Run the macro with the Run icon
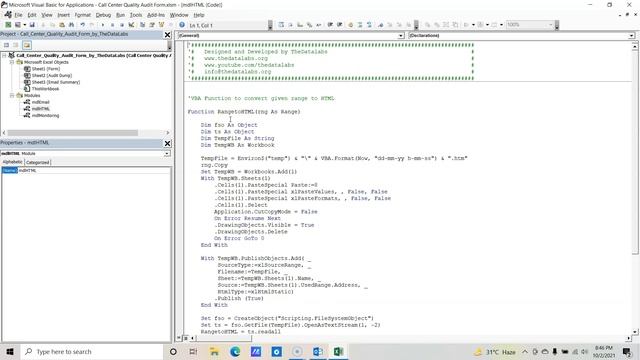The height and width of the screenshot is (360, 640). (103, 25)
